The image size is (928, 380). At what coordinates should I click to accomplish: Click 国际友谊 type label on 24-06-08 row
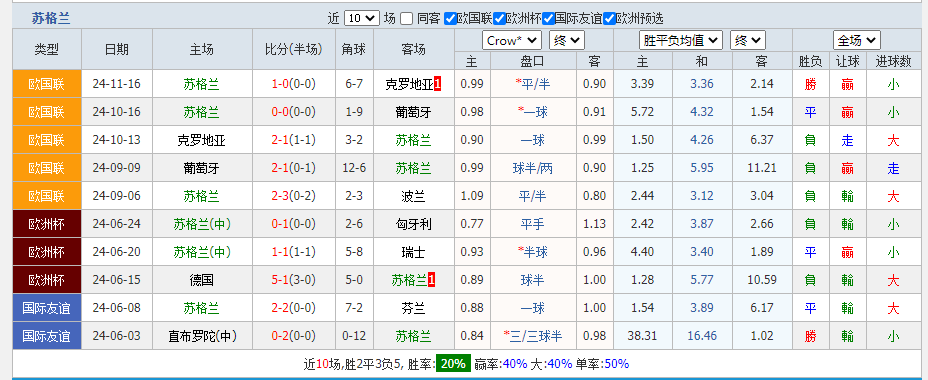click(47, 308)
